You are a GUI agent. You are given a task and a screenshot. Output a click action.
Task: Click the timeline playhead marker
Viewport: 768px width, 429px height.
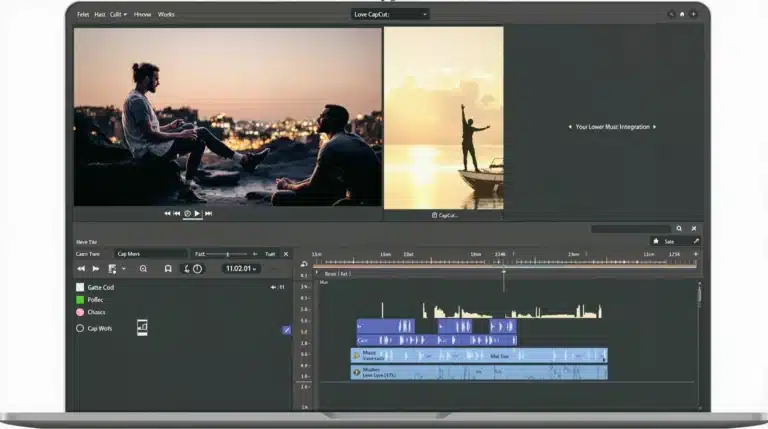click(504, 272)
